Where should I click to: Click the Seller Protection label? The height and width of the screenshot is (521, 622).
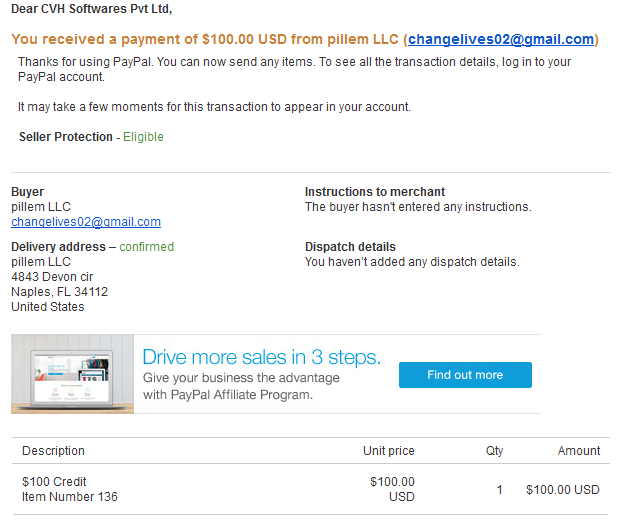click(66, 137)
